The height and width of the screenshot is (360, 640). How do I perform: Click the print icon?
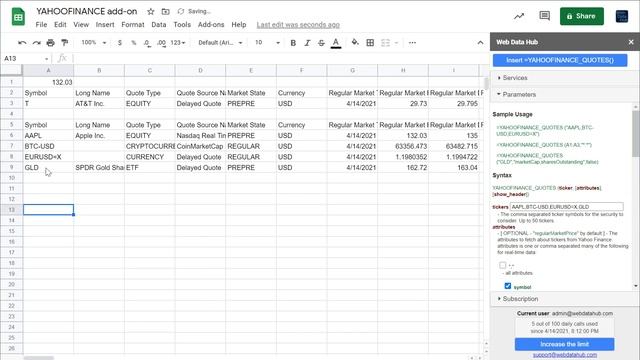pos(50,42)
